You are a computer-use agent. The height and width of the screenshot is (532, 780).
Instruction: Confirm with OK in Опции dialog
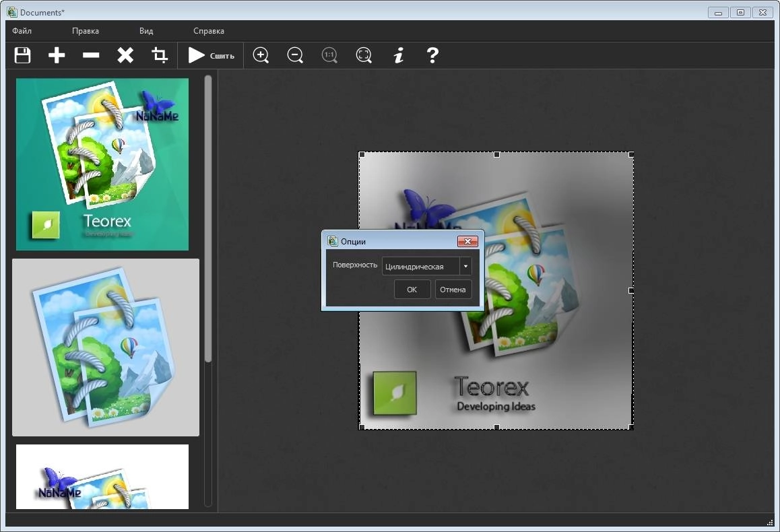tap(412, 290)
